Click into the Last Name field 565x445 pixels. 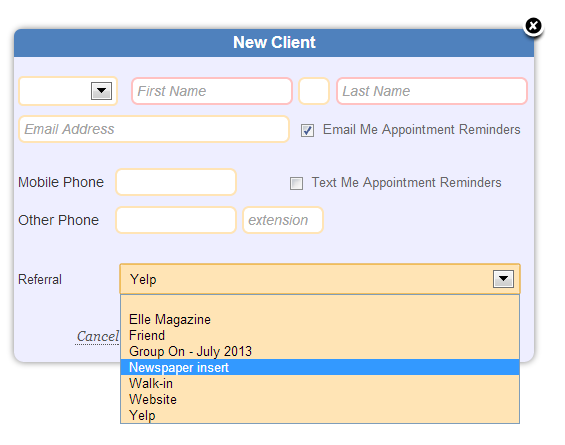click(432, 91)
